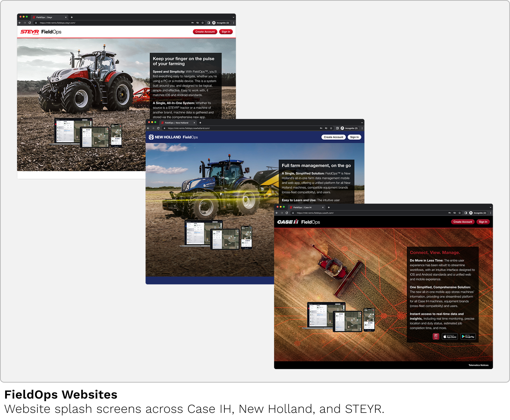This screenshot has width=510, height=420.
Task: Click the Incognito (2) profile chip in the Case IH window
Action: [478, 213]
